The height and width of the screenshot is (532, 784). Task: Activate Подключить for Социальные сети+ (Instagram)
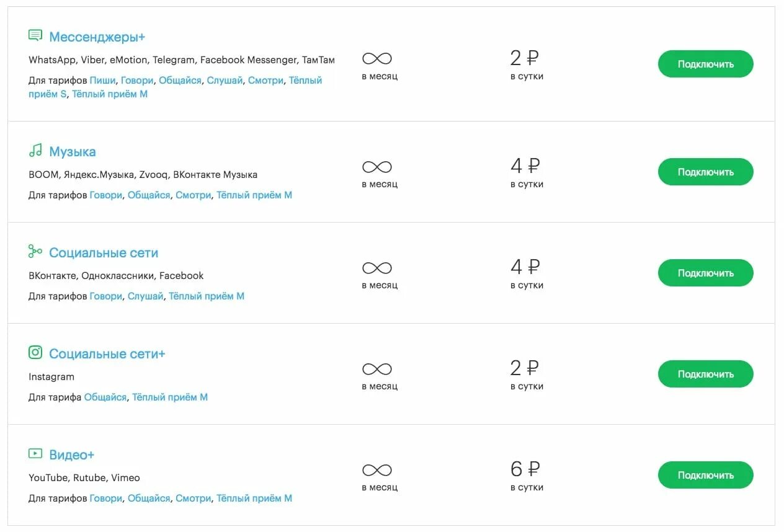[705, 375]
